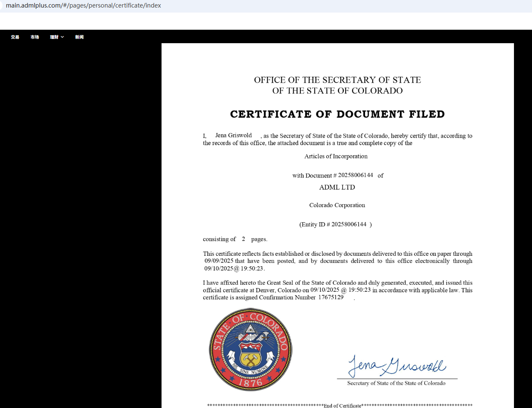Click the 'Colorado Corporation' text
The height and width of the screenshot is (408, 532).
(337, 205)
